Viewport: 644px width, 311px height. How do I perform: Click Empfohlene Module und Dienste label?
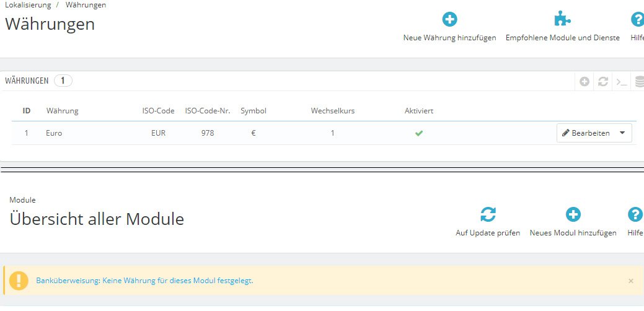click(x=563, y=38)
